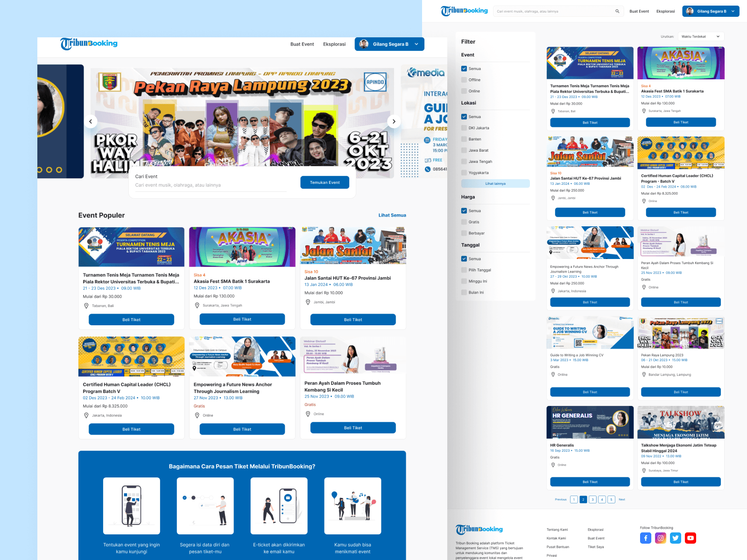Image resolution: width=747 pixels, height=560 pixels.
Task: Click the Temukan Event button
Action: pyautogui.click(x=325, y=182)
